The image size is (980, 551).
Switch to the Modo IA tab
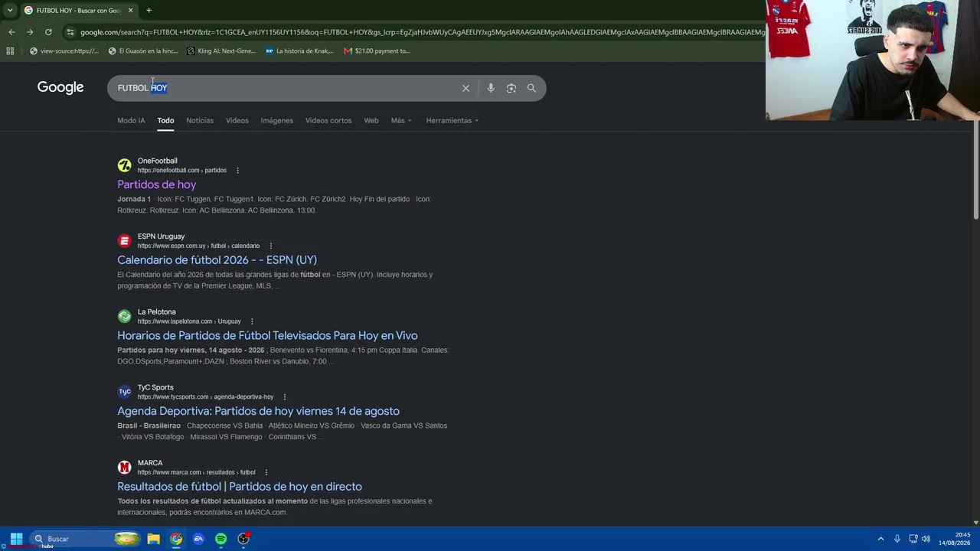[131, 121]
